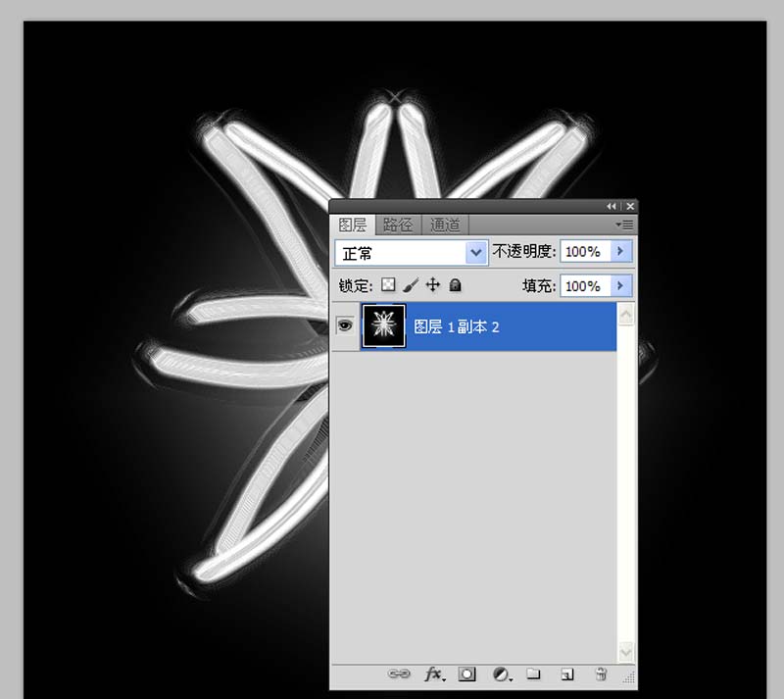This screenshot has height=699, width=784.
Task: Create new fill or adjustment layer
Action: (x=502, y=674)
